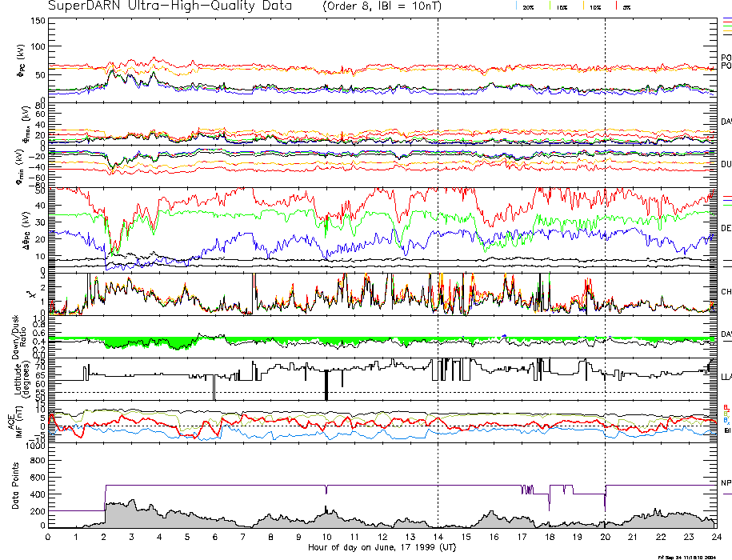Click the hour 20 tick label on x-axis

[605, 538]
